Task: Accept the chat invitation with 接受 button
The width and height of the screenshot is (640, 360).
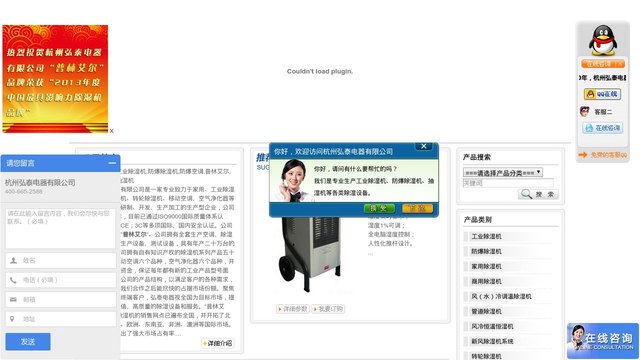Action: (x=379, y=208)
